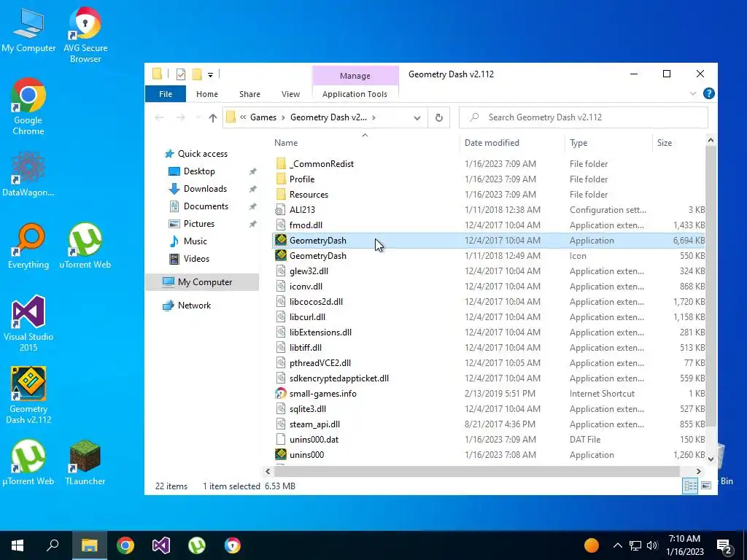Open Google Chrome desktop shortcut
This screenshot has height=560, width=747.
[x=28, y=106]
